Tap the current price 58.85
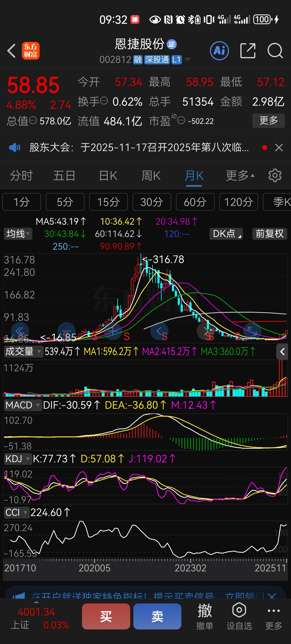The width and height of the screenshot is (291, 644). click(33, 85)
